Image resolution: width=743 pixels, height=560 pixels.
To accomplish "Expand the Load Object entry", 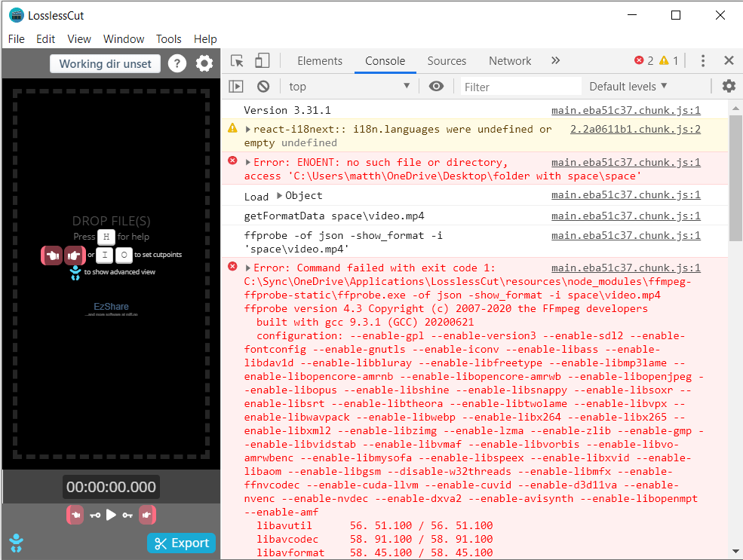I will [x=280, y=195].
